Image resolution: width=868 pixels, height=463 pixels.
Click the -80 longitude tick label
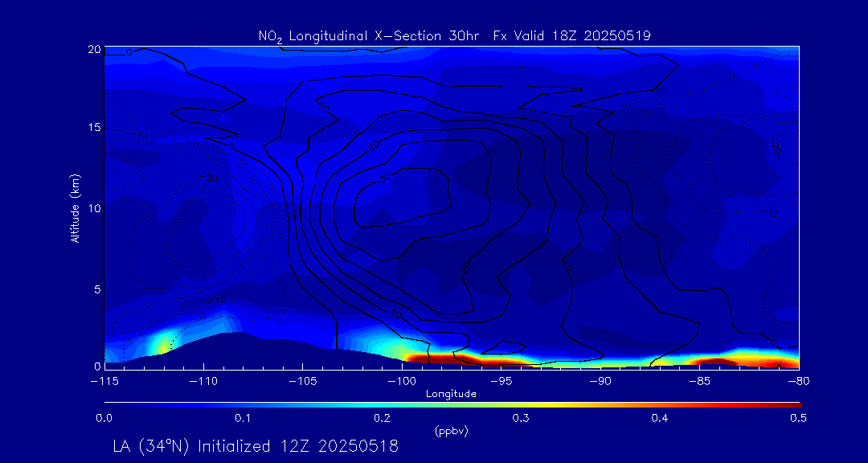pyautogui.click(x=798, y=382)
